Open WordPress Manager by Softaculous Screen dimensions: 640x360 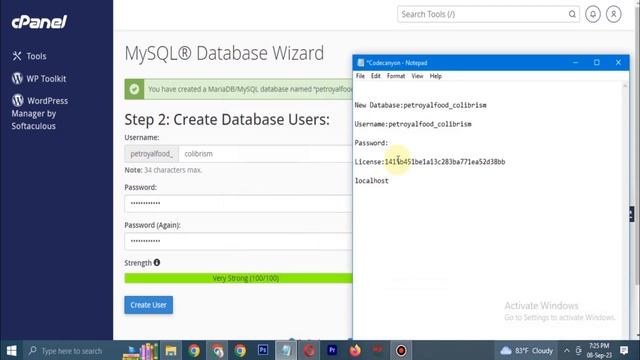[x=40, y=113]
